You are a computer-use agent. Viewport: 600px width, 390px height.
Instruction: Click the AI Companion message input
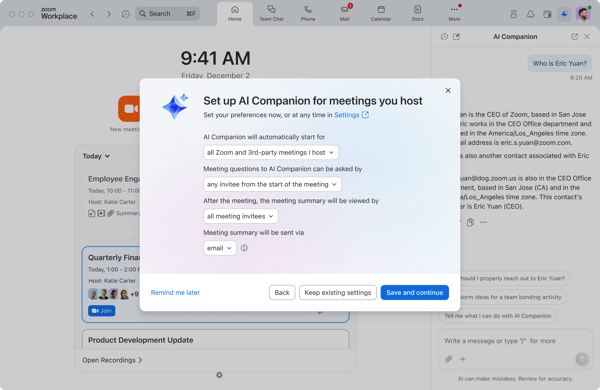pos(515,341)
